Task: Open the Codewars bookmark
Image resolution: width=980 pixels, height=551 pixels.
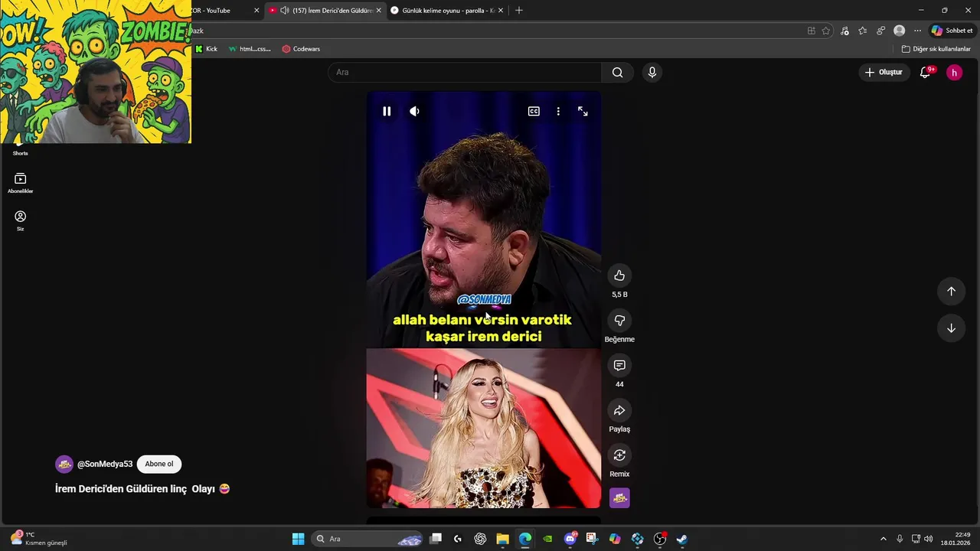Action: (301, 49)
